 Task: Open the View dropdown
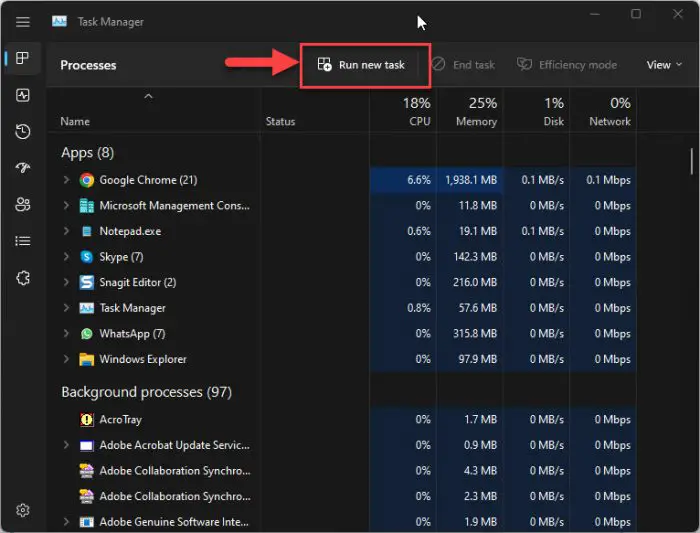[664, 65]
